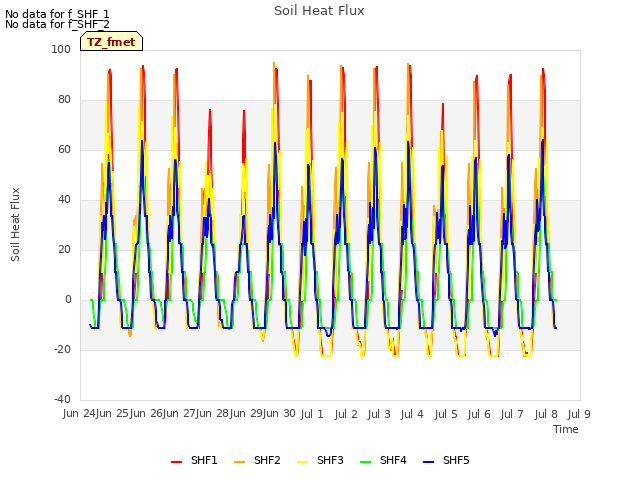Screen dimensions: 640x480
Task: Select the SHF4 legend label
Action: pyautogui.click(x=393, y=460)
